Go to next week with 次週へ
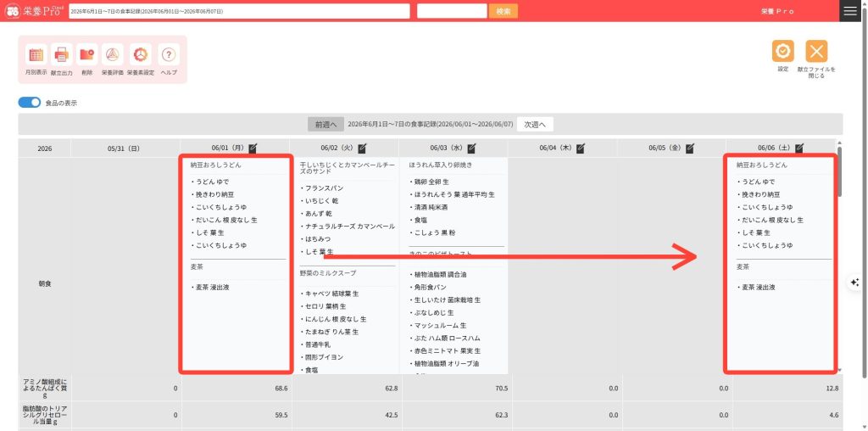Image resolution: width=868 pixels, height=431 pixels. tap(535, 125)
